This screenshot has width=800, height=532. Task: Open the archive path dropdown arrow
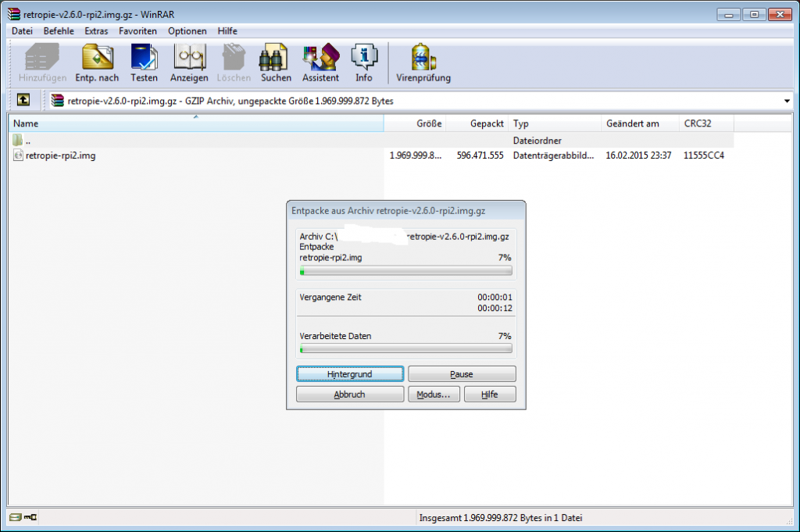point(786,100)
